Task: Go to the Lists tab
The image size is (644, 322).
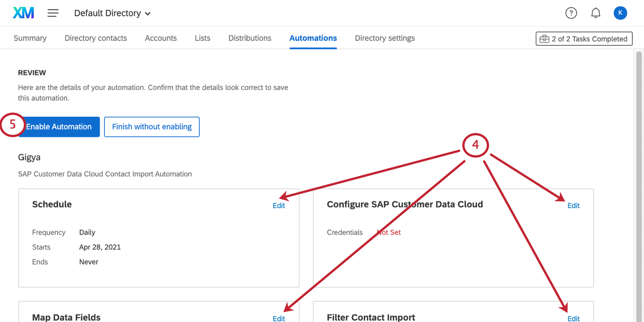Action: [x=202, y=38]
